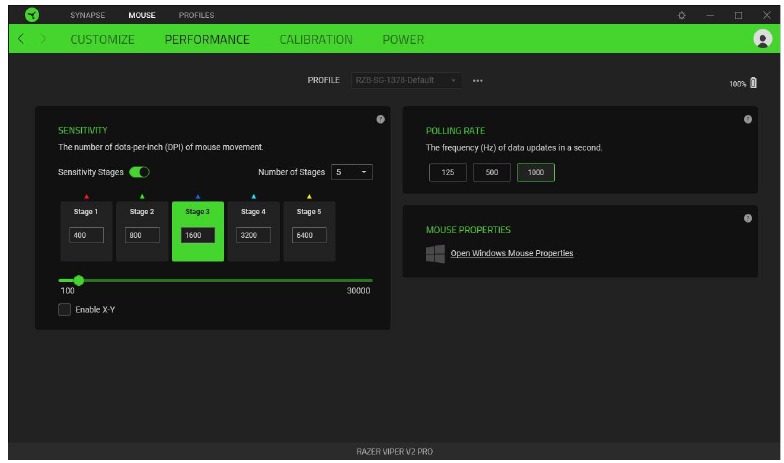Click Stage 3 DPI field 1600
Viewport: 784px width, 463px height.
click(x=198, y=235)
